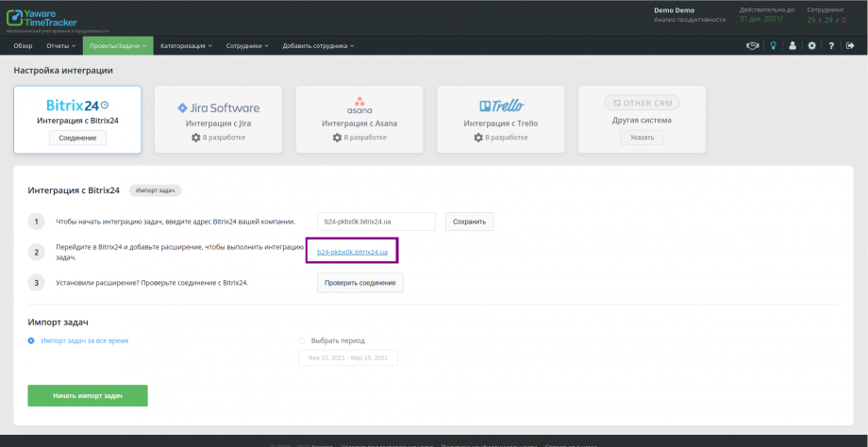Click the Интеграция с Asana label
This screenshot has height=447, width=868.
point(359,124)
